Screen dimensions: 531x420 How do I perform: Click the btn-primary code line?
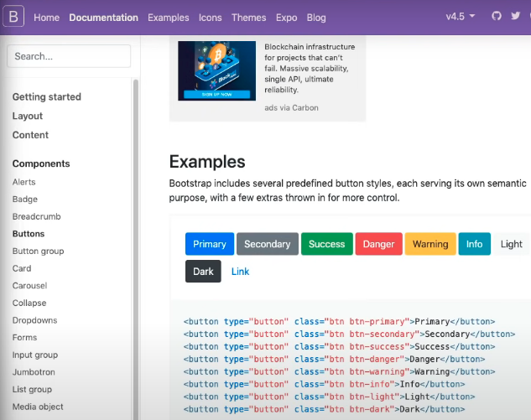pos(340,322)
